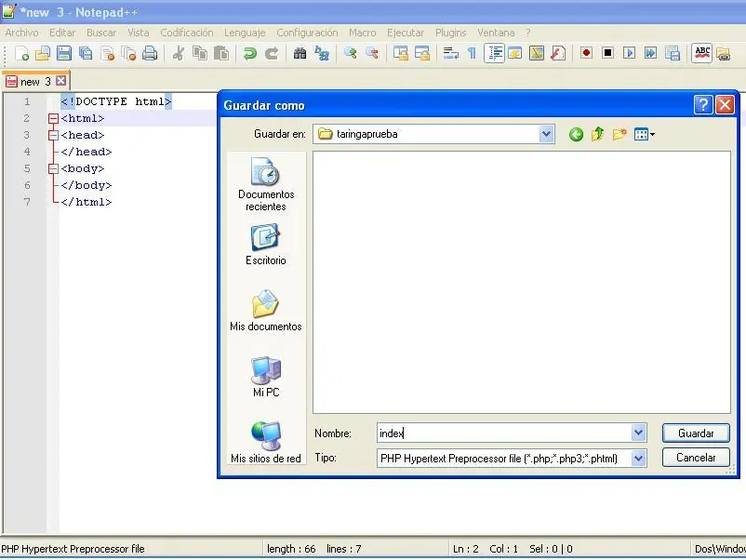Click the New file toolbar icon
Image resolution: width=746 pixels, height=560 pixels.
pos(21,53)
